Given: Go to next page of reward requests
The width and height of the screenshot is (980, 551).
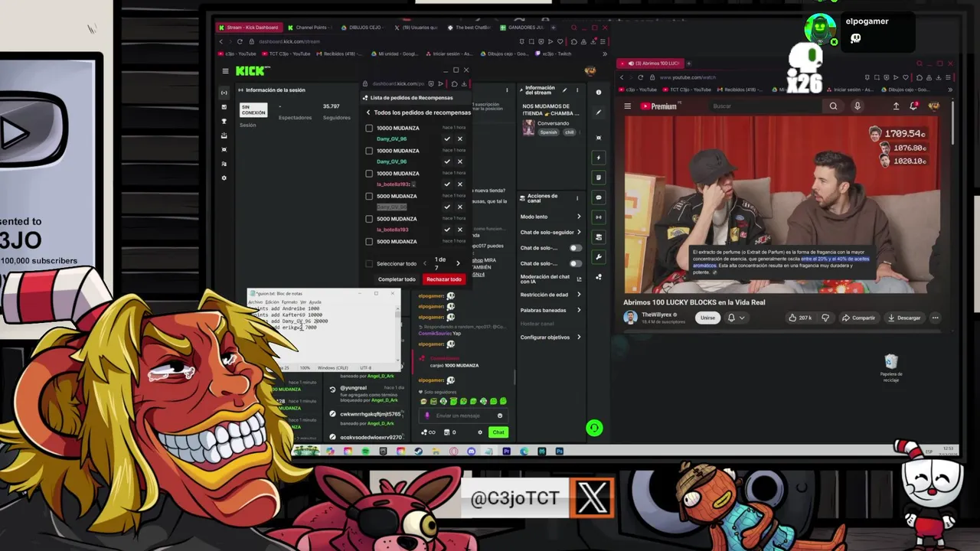Looking at the screenshot, I should pyautogui.click(x=458, y=263).
